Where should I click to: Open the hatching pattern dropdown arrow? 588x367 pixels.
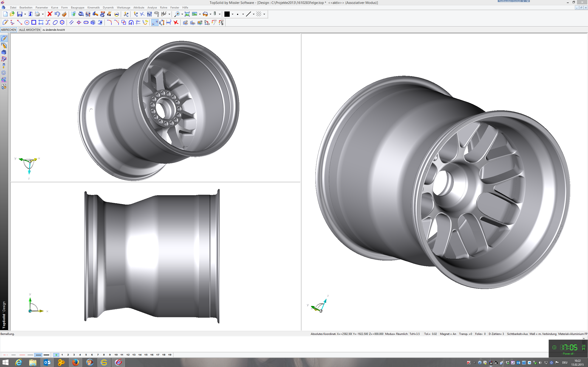264,14
